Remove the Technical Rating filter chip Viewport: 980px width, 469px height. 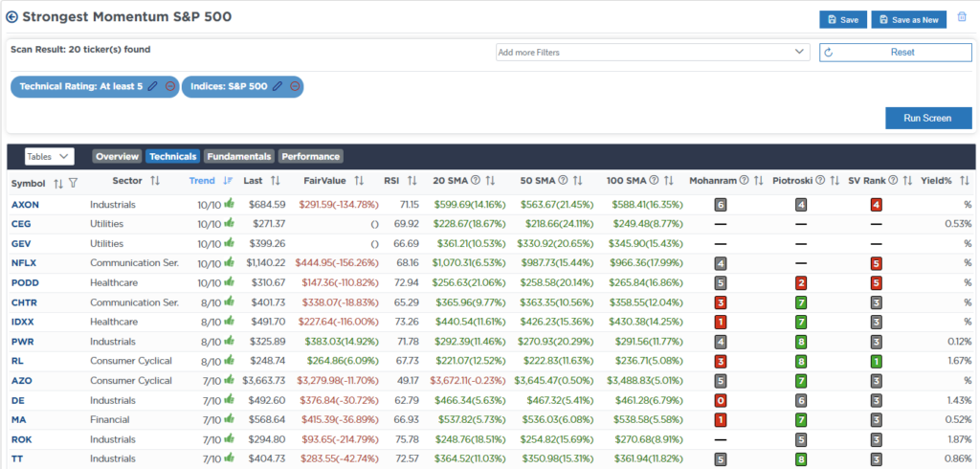tap(170, 87)
